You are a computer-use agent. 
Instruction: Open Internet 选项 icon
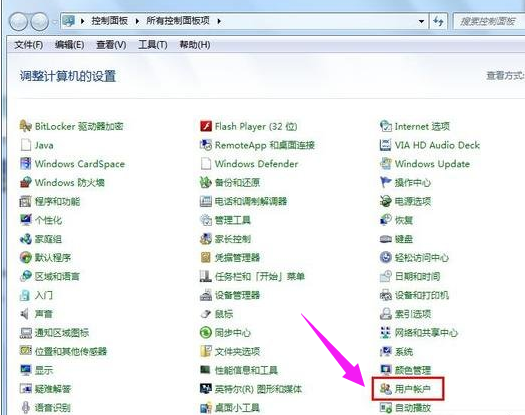click(386, 126)
